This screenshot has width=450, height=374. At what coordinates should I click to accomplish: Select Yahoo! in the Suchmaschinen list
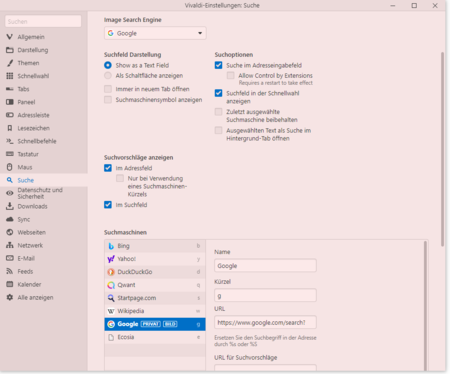[x=155, y=259]
